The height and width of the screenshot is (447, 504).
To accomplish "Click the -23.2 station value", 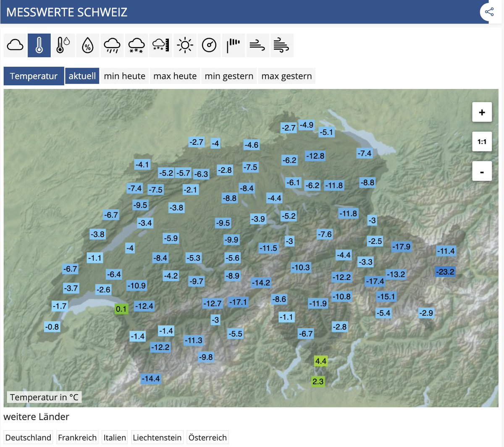I will click(x=445, y=272).
